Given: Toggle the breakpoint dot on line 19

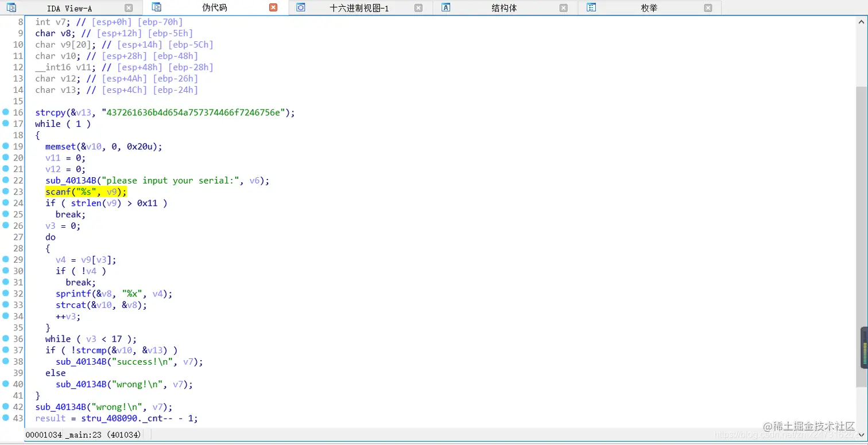Looking at the screenshot, I should tap(6, 146).
